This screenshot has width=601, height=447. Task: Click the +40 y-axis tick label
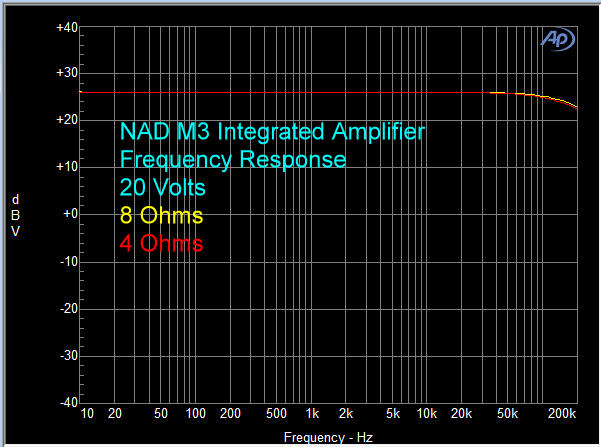pyautogui.click(x=66, y=28)
